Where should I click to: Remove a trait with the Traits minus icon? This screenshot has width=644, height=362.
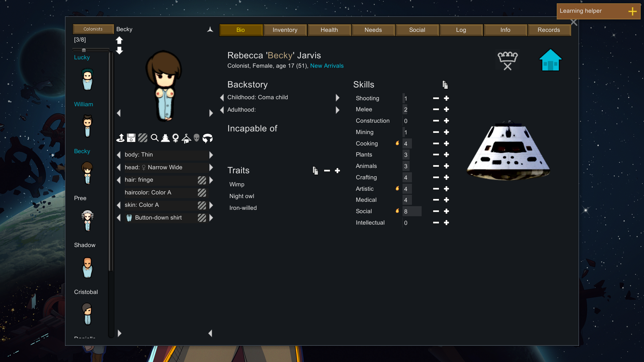pyautogui.click(x=327, y=171)
